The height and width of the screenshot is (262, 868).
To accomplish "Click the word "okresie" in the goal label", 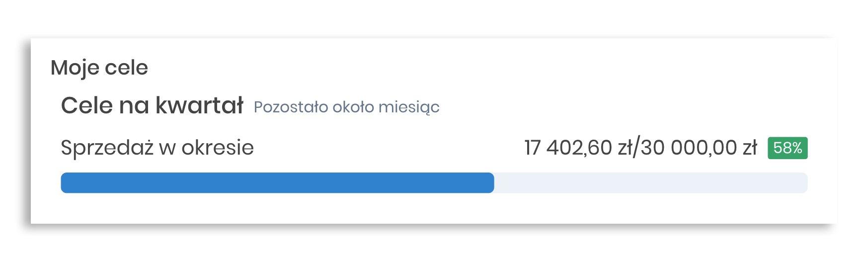I will (x=218, y=148).
